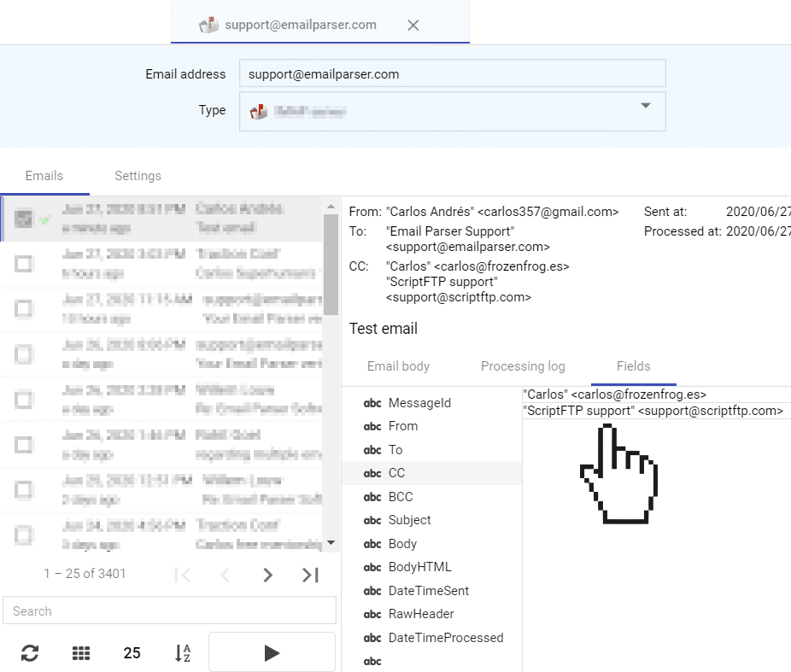Select the BodyHTML field
Viewport: 791px width, 672px height.
coord(432,567)
